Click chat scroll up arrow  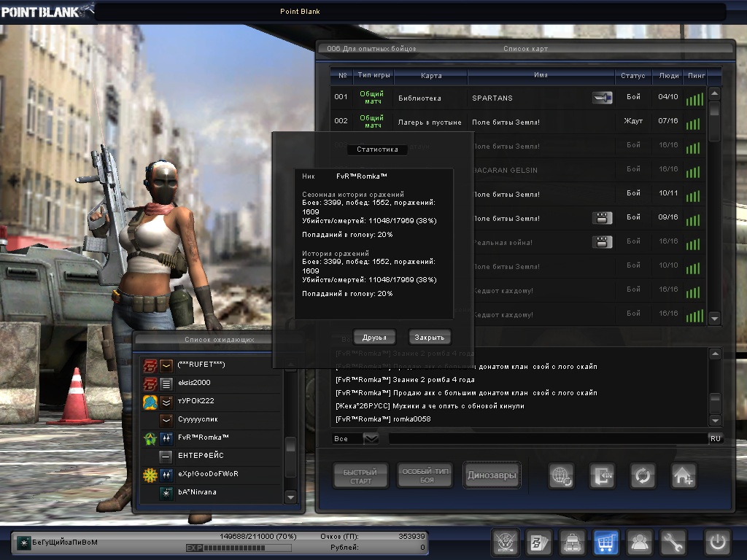pyautogui.click(x=715, y=354)
